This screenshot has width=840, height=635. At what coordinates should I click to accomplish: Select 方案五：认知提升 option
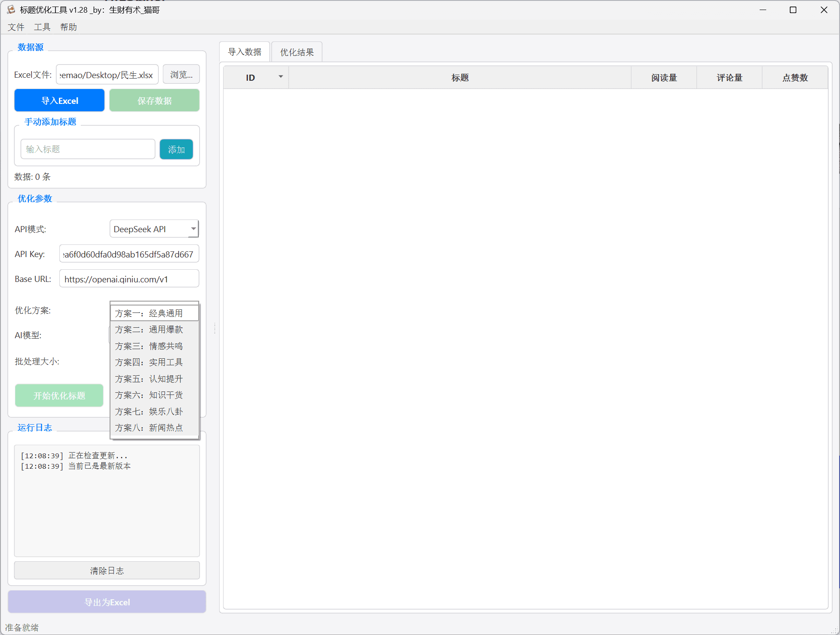pyautogui.click(x=149, y=379)
